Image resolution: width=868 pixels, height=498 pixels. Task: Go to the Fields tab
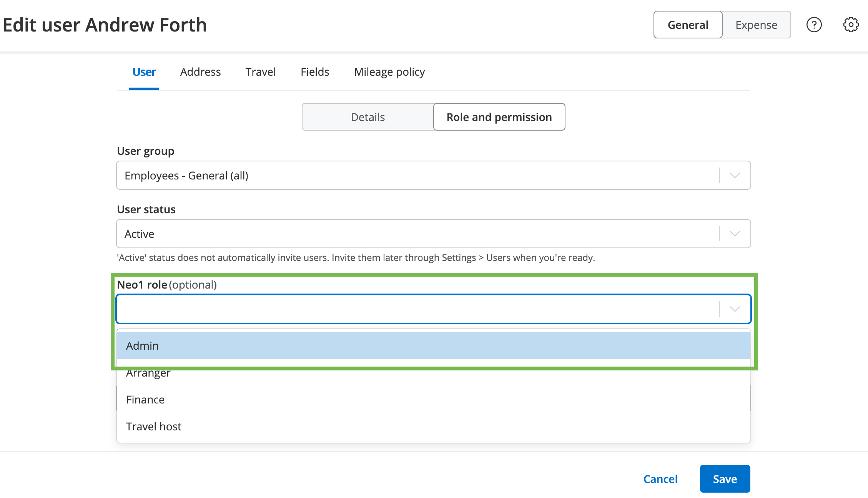click(315, 72)
